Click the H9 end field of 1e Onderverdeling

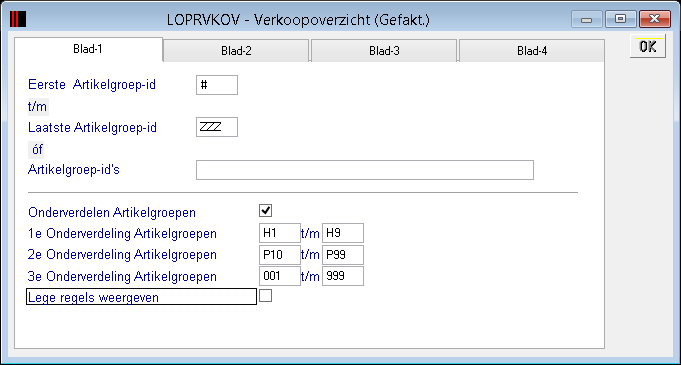[343, 233]
